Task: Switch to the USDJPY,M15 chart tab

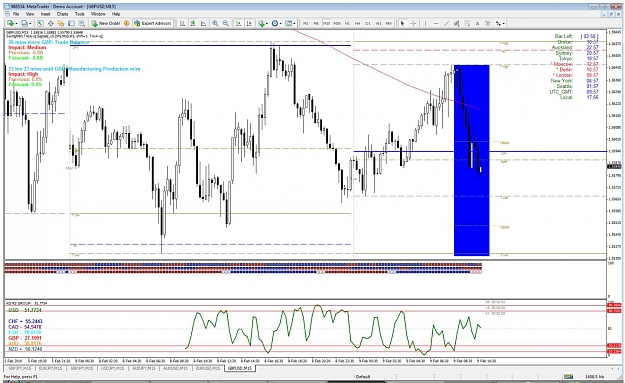Action: click(x=113, y=368)
